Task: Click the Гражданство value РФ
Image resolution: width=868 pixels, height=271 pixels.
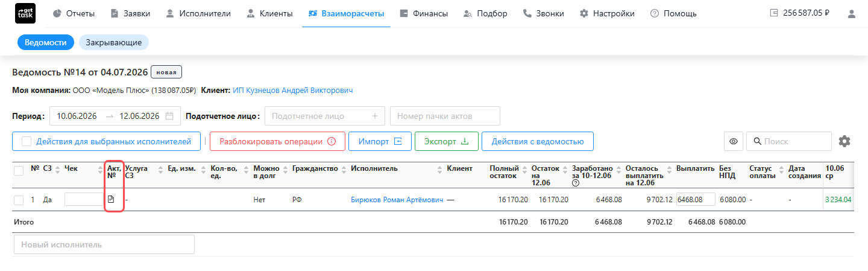Action: 297,200
